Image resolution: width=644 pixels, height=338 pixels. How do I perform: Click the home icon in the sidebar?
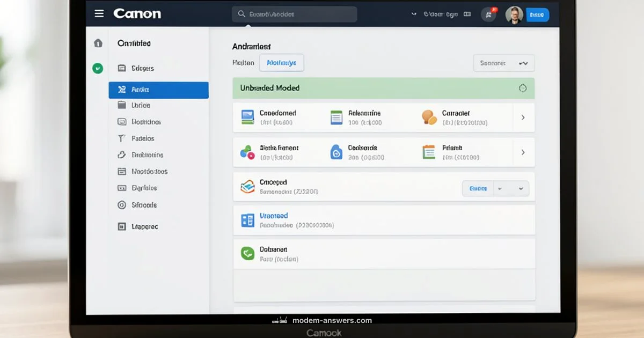97,43
